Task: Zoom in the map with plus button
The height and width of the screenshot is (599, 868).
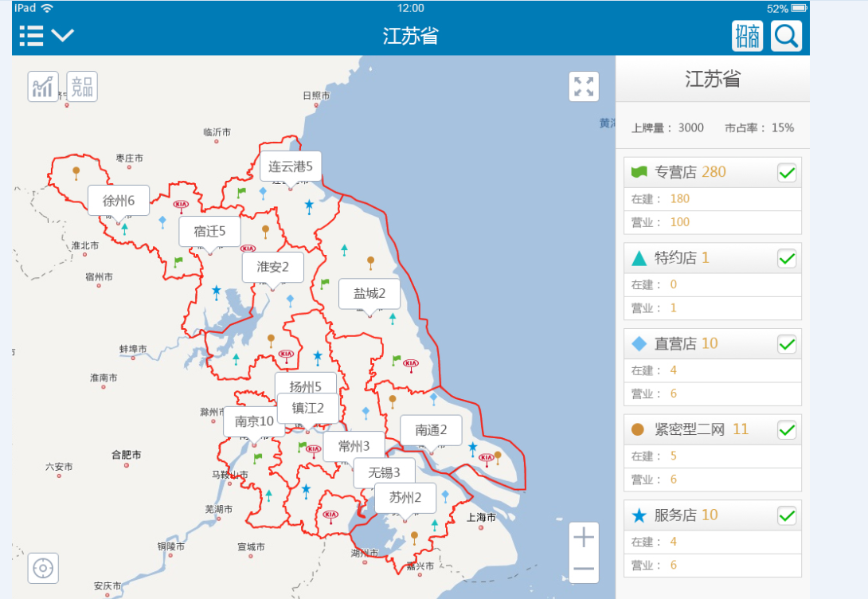Action: click(584, 538)
